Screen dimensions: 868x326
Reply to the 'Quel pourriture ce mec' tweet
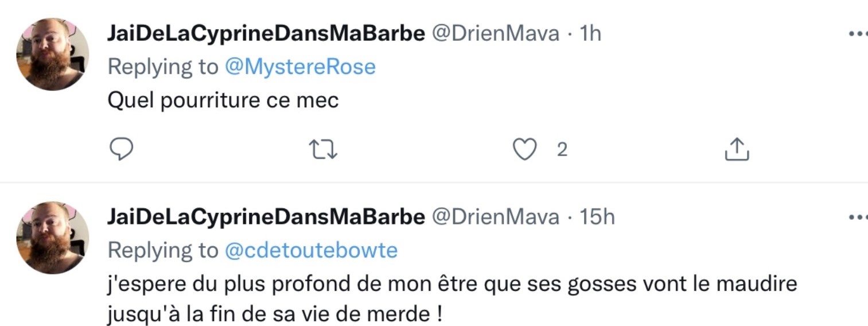(121, 149)
